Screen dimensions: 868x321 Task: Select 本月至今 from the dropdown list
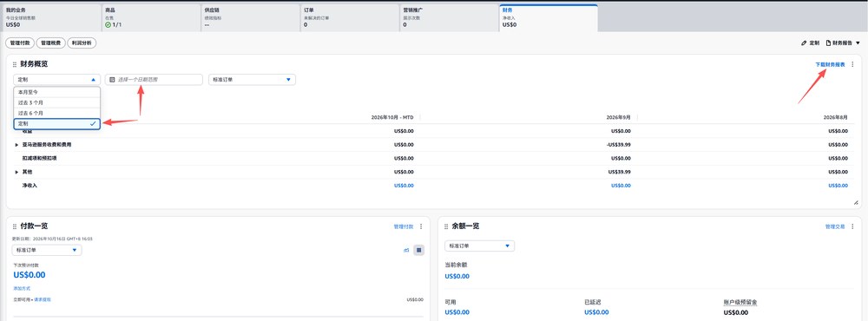[x=57, y=92]
